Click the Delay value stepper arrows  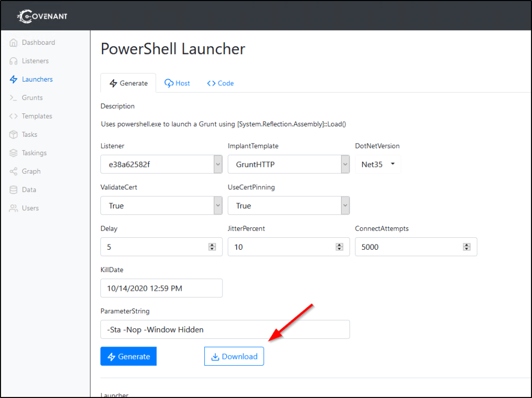point(212,247)
